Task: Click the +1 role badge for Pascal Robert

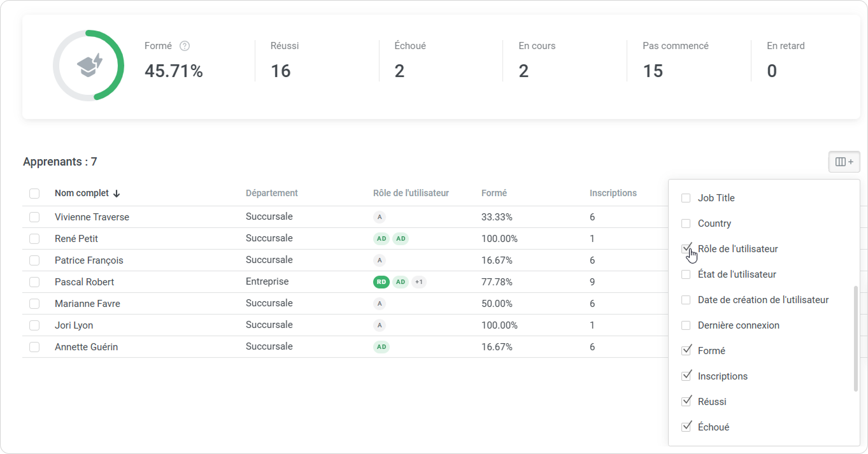Action: click(418, 282)
